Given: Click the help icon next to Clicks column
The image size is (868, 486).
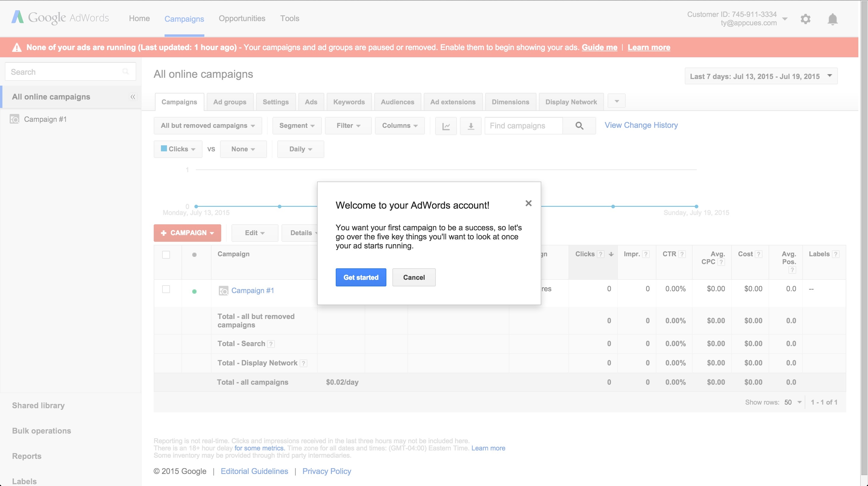Looking at the screenshot, I should (600, 254).
